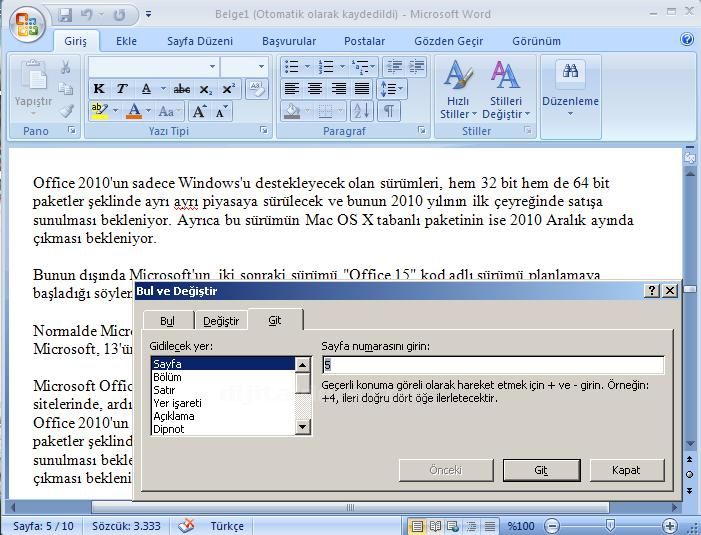Open the font size dropdown
This screenshot has width=701, height=535.
(262, 67)
